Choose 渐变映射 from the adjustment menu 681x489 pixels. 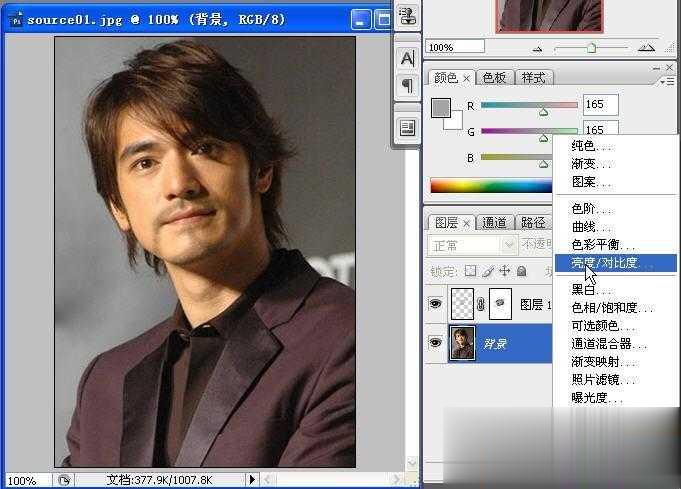[x=616, y=361]
